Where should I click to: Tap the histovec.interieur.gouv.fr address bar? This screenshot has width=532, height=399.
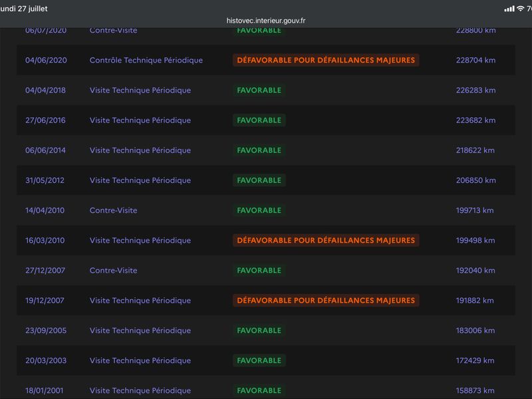[x=265, y=21]
